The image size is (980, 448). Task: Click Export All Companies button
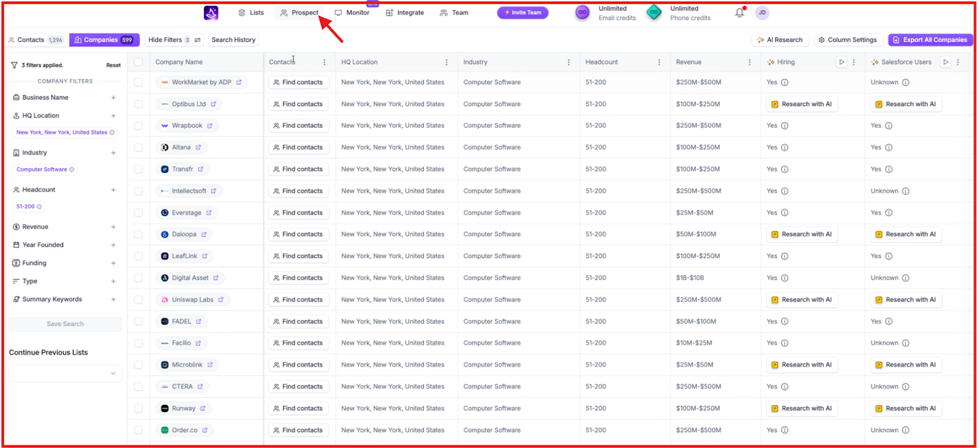tap(930, 40)
